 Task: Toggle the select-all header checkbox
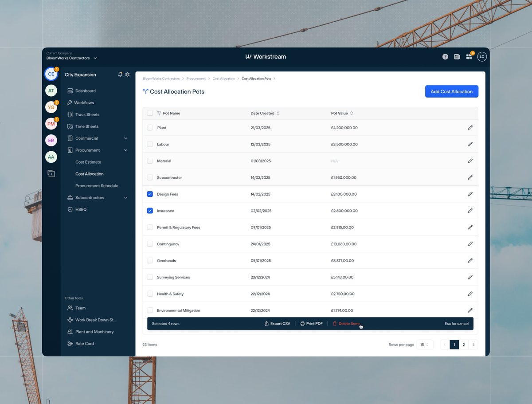[150, 113]
